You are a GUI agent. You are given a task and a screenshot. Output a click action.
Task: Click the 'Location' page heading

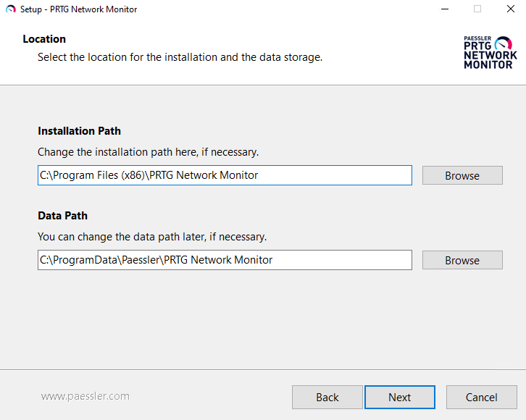click(44, 39)
